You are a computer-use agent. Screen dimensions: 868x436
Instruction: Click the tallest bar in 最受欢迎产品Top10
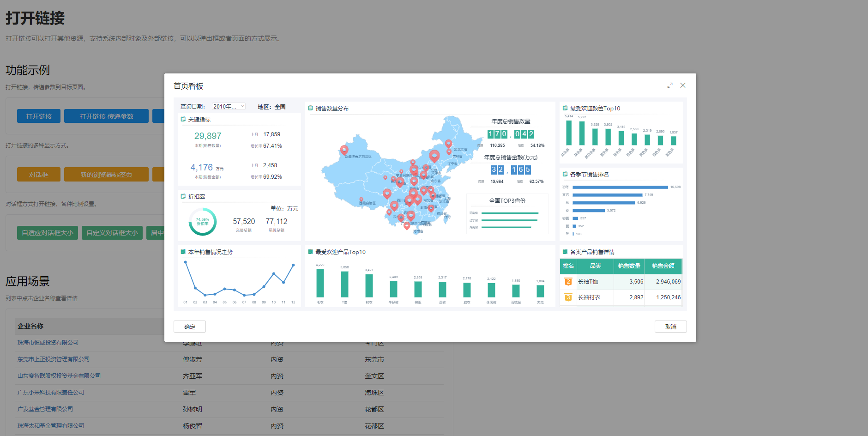[x=320, y=283]
